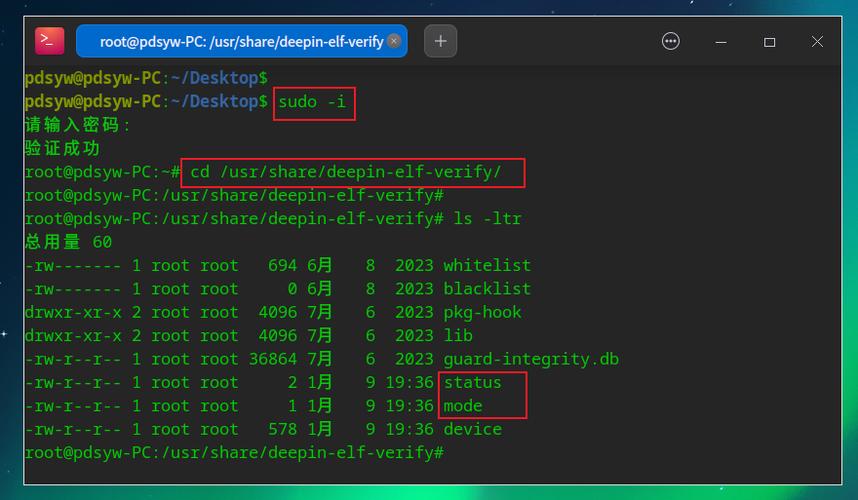Viewport: 858px width, 500px height.
Task: Click the 'status' file name
Action: (472, 382)
